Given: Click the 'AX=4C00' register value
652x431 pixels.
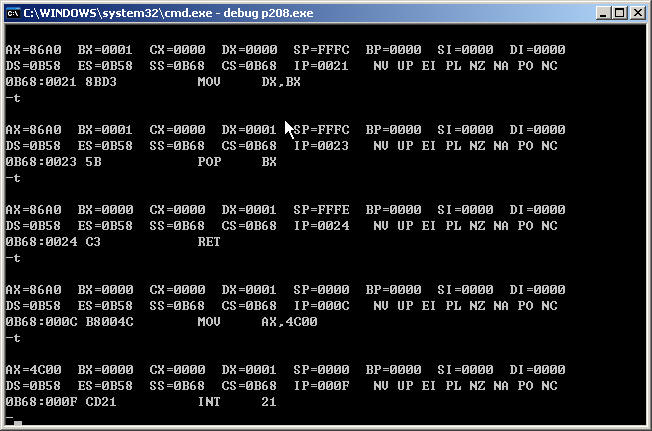Looking at the screenshot, I should 33,370.
